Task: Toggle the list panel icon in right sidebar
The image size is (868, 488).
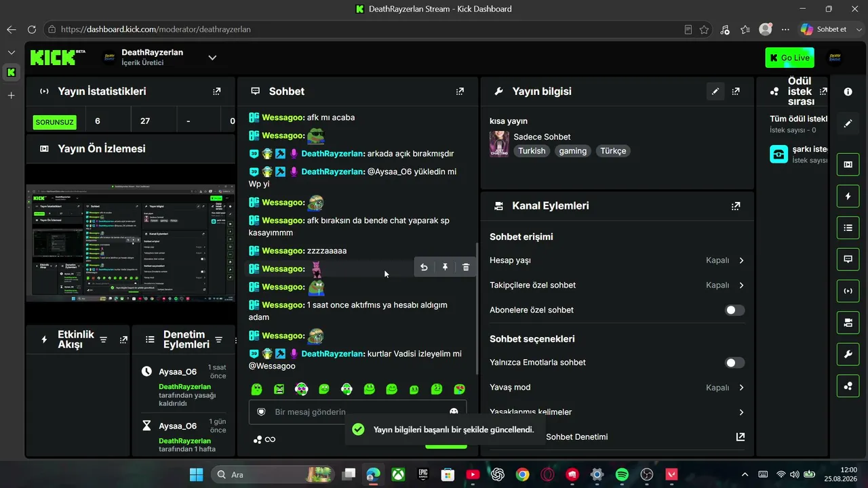Action: tap(848, 228)
